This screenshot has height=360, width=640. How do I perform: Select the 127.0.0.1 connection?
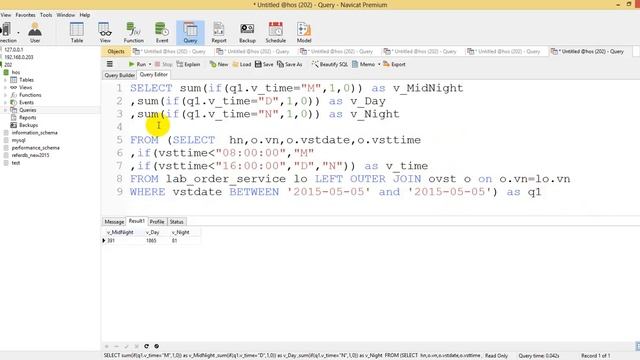(x=13, y=49)
